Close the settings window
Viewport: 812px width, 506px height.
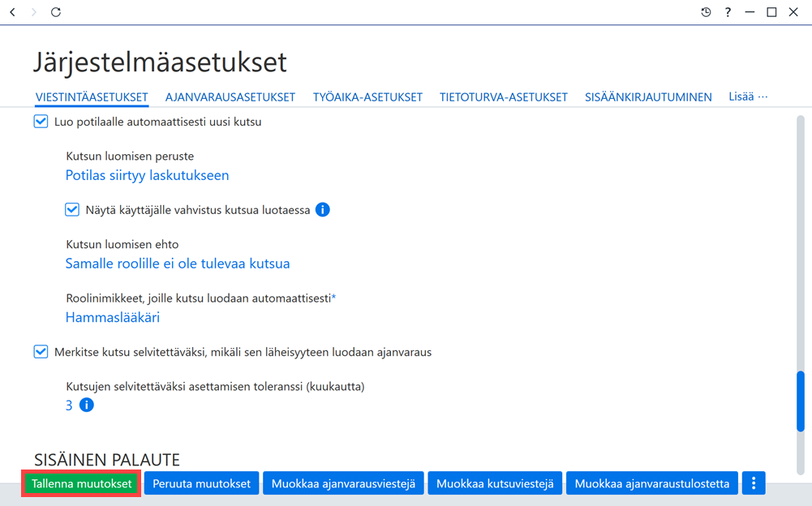click(x=793, y=12)
